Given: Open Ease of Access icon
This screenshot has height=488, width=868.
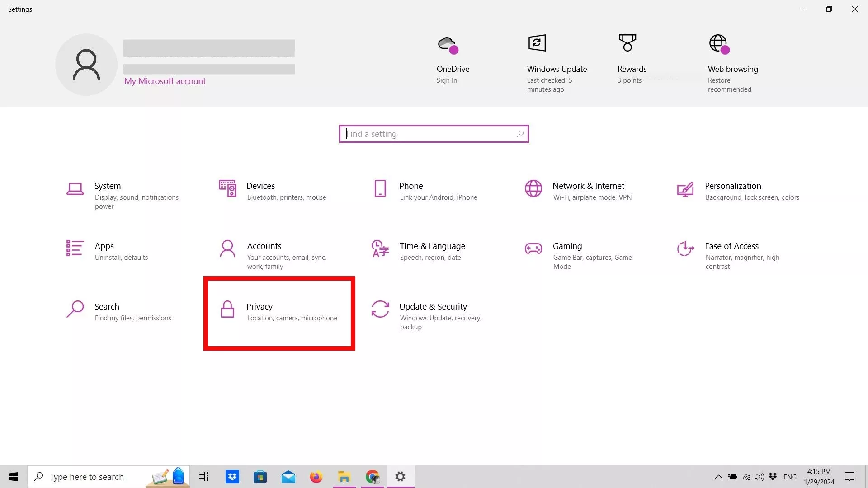Looking at the screenshot, I should click(x=685, y=249).
